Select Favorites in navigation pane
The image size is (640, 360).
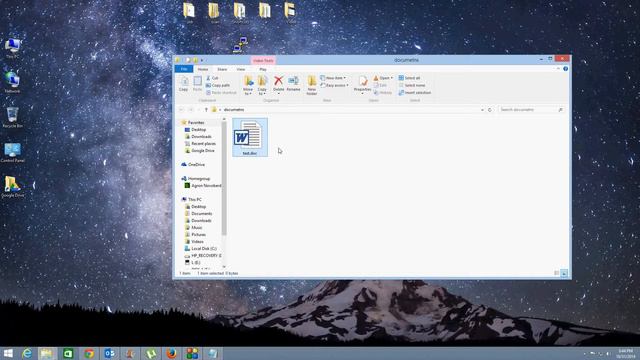tap(196, 122)
